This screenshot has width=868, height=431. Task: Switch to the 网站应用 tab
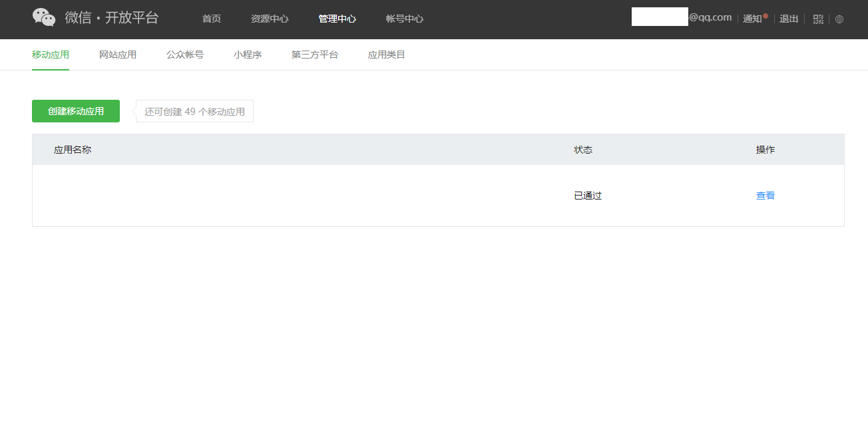pos(118,55)
